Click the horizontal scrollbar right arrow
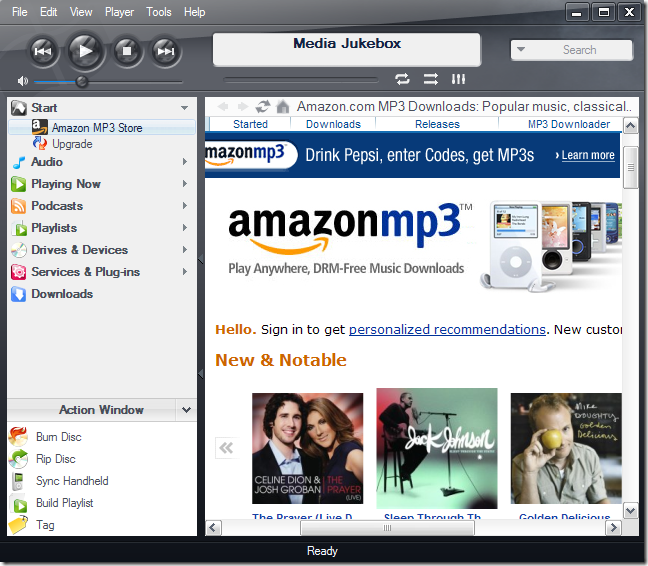648x566 pixels. 613,528
